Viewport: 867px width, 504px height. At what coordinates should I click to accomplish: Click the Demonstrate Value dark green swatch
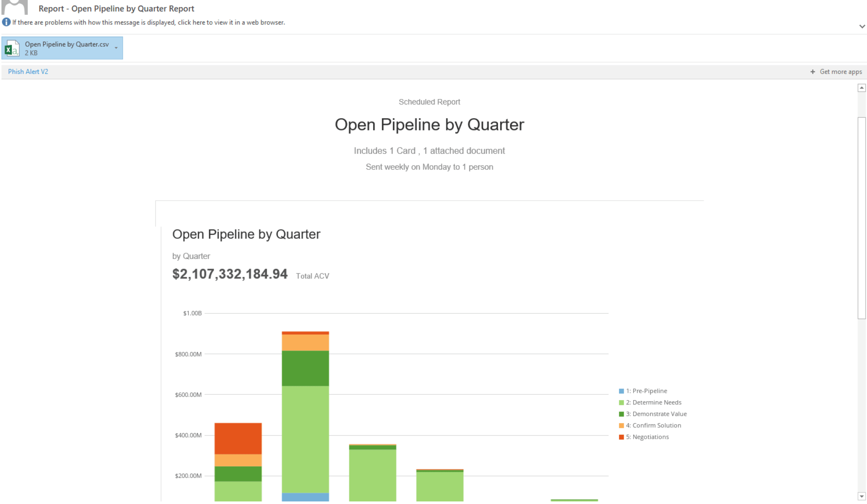click(621, 414)
